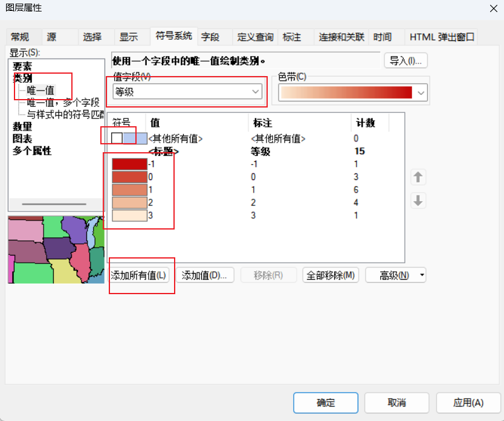
Task: Move selected value down with arrow
Action: tap(418, 201)
